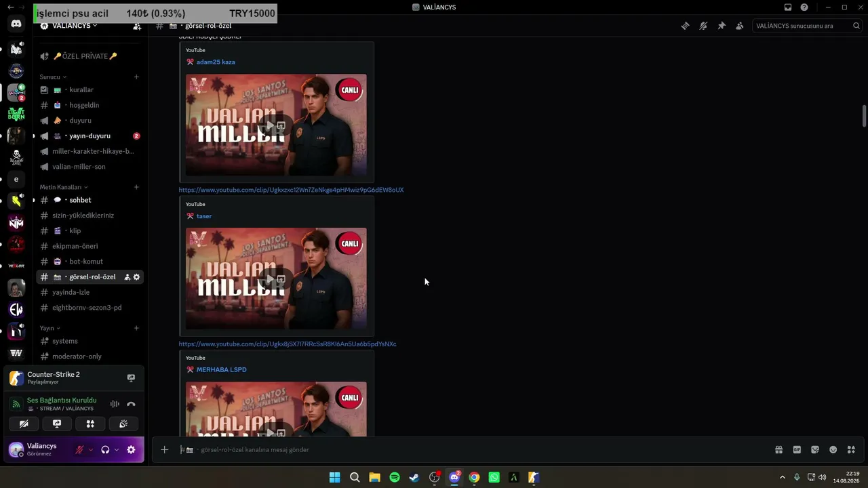
Task: Open user settings gear
Action: pos(131,449)
